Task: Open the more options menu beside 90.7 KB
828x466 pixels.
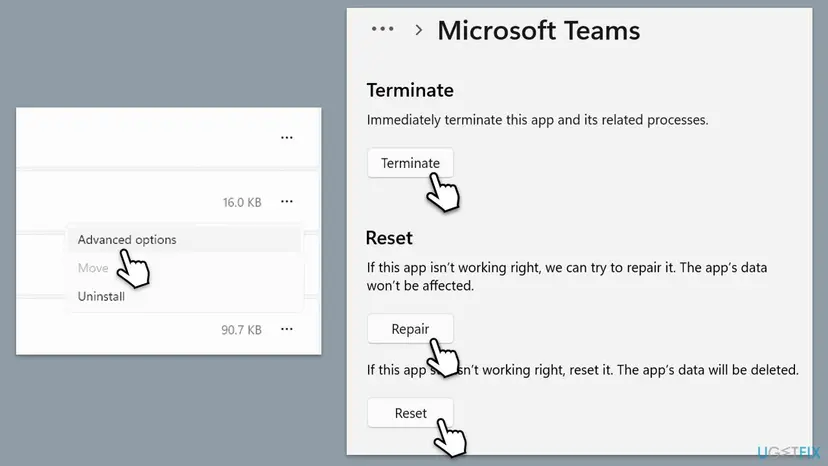Action: pyautogui.click(x=287, y=329)
